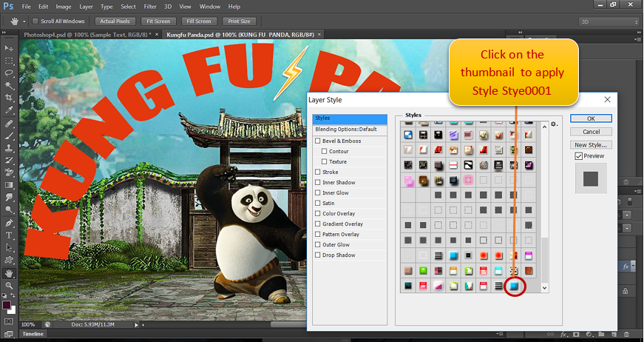Select the Dodge tool
This screenshot has width=644, height=342.
[x=9, y=209]
